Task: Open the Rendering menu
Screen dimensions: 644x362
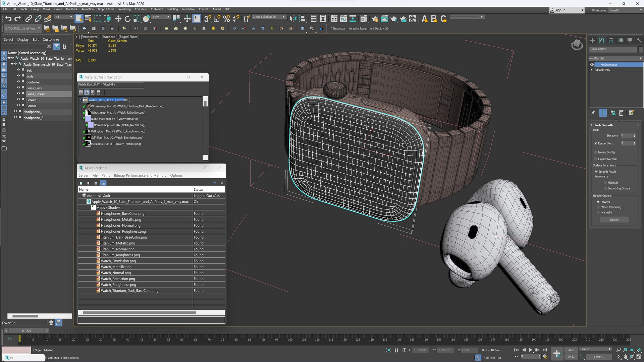Action: 124,9
